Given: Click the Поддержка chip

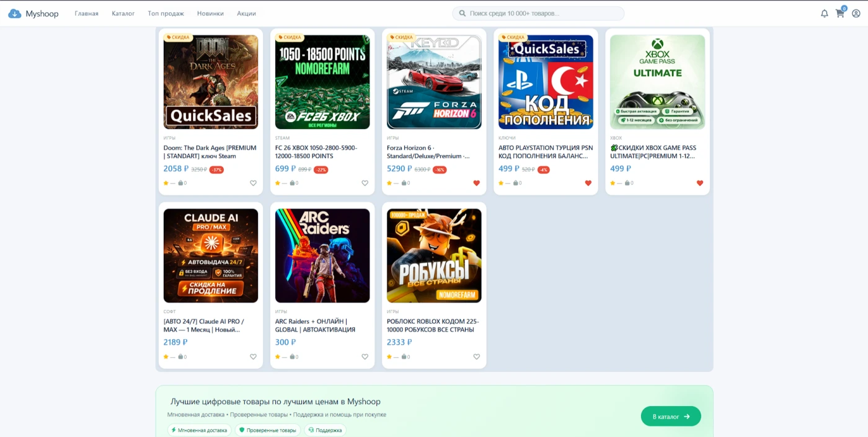Looking at the screenshot, I should point(325,430).
